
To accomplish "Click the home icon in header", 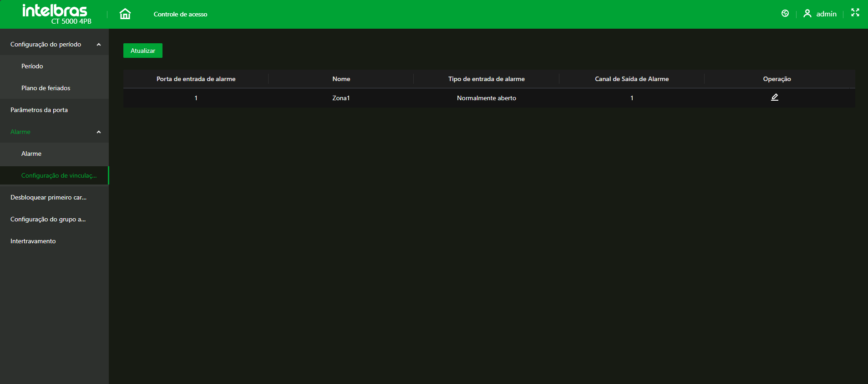I will [x=125, y=14].
